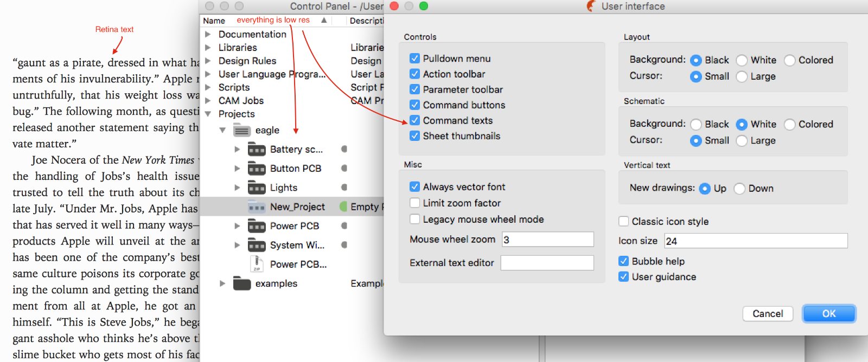The width and height of the screenshot is (868, 362).
Task: Collapse the Projects tree node
Action: tap(208, 114)
